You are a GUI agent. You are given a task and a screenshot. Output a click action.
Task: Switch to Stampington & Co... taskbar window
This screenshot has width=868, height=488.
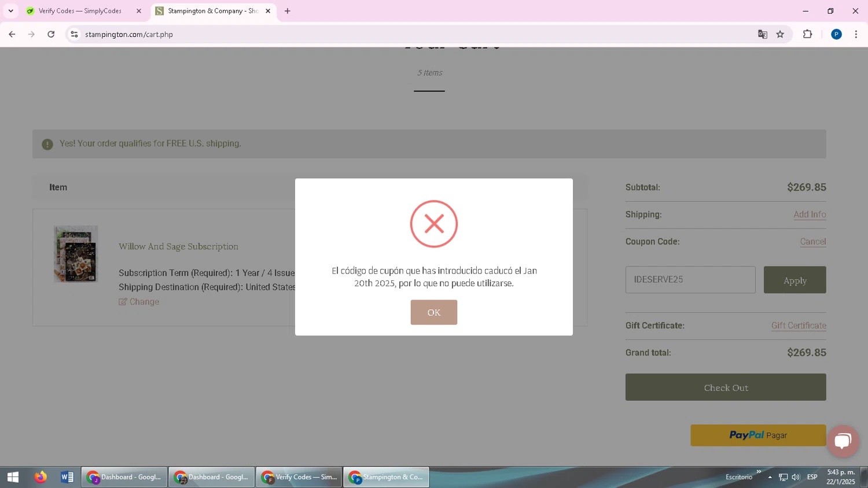pos(387,477)
